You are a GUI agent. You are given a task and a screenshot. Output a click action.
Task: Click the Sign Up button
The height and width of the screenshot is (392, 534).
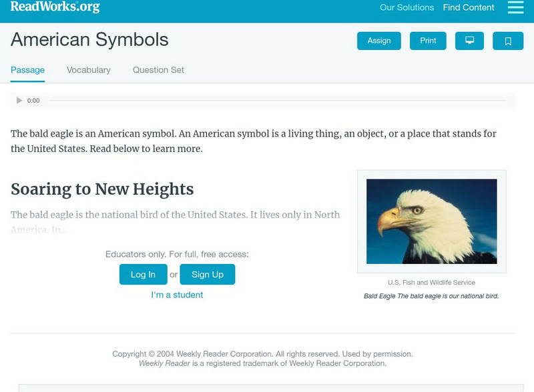click(208, 275)
